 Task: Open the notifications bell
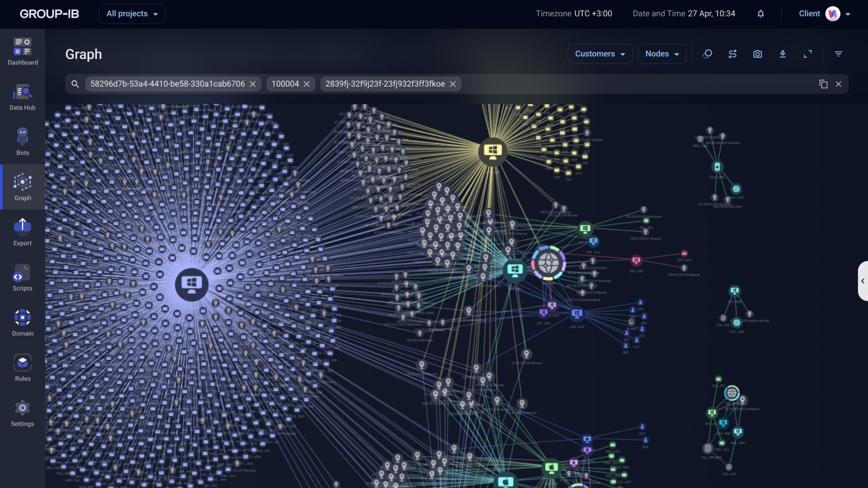[x=760, y=14]
